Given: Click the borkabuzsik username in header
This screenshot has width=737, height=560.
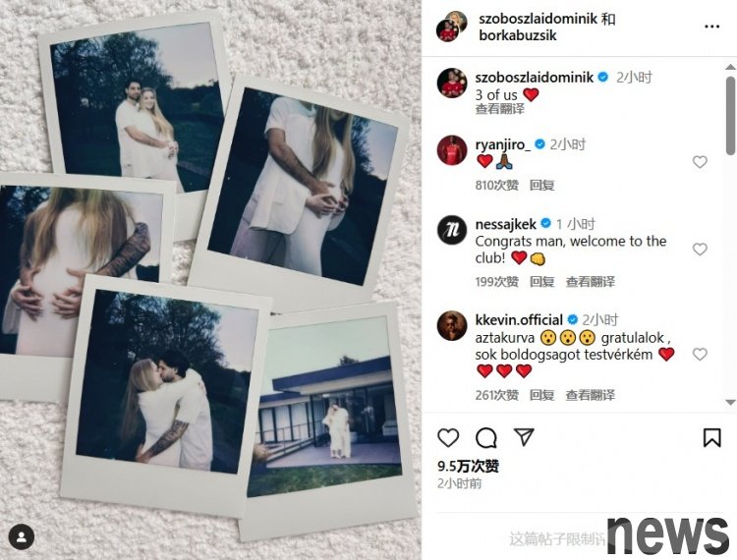Looking at the screenshot, I should coord(518,35).
